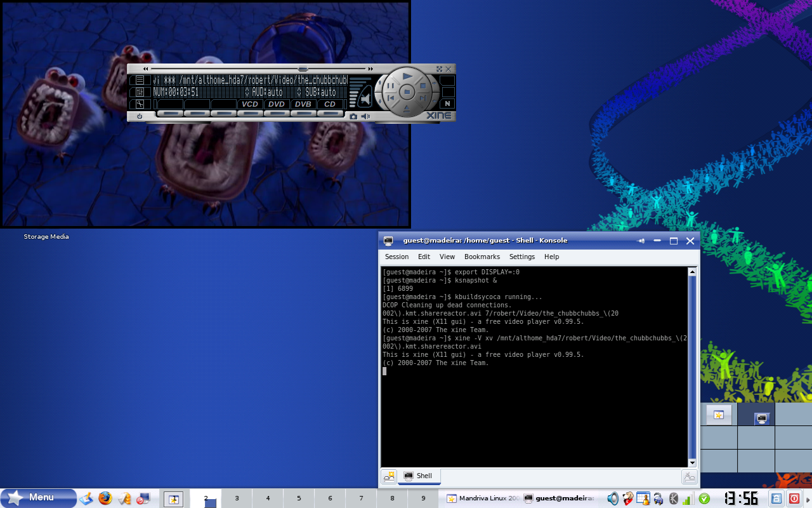Open the network signal bars tray icon

[687, 499]
